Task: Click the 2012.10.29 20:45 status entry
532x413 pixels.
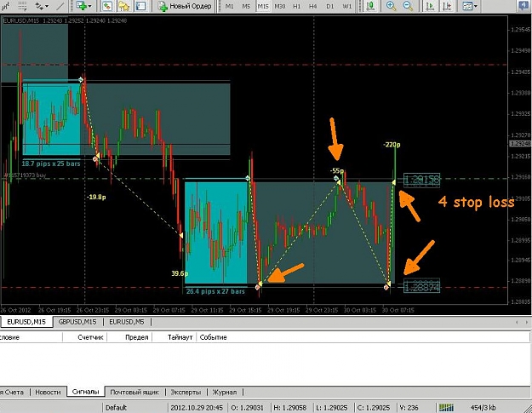Action: (197, 408)
